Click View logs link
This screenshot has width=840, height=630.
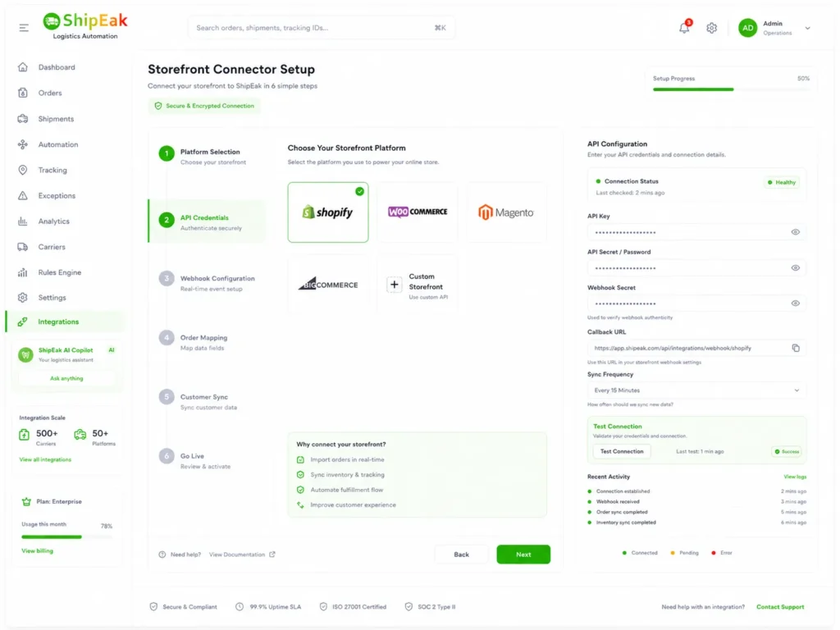click(x=794, y=477)
